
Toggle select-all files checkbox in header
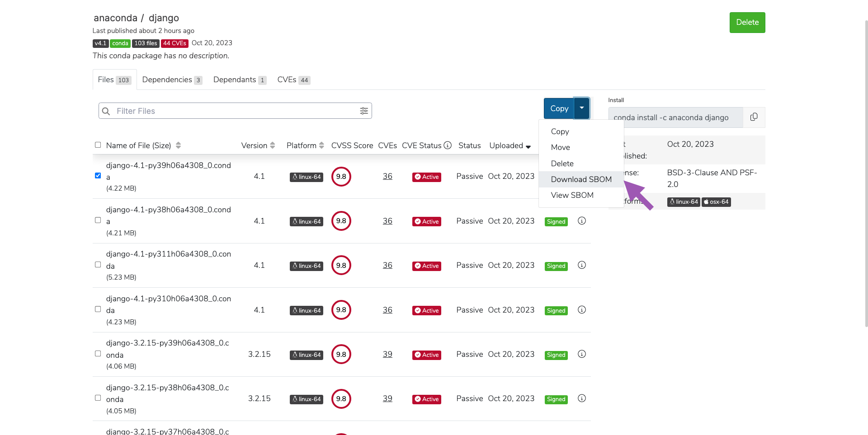click(x=98, y=145)
